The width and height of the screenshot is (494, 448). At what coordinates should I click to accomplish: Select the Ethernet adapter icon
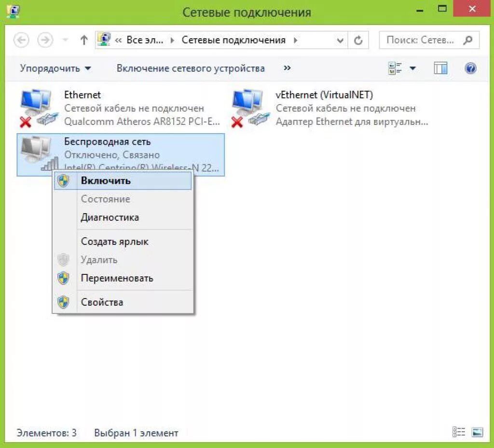(36, 104)
